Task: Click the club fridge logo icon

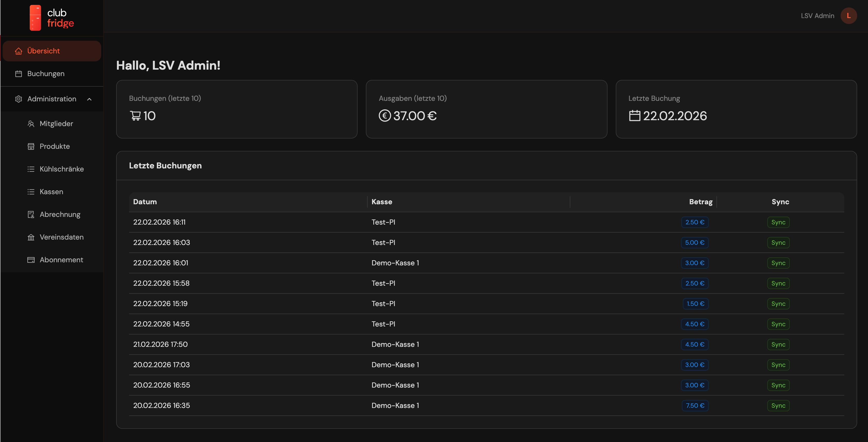Action: click(x=35, y=18)
